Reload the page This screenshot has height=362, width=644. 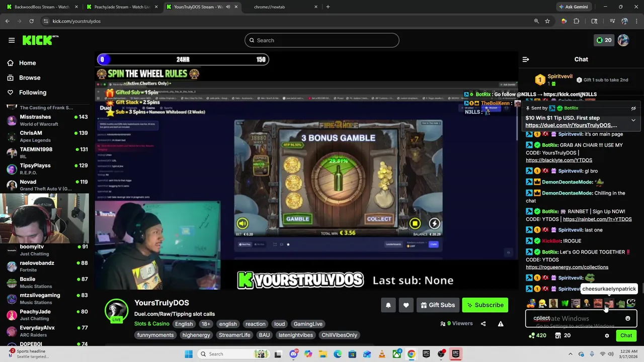pos(31,21)
